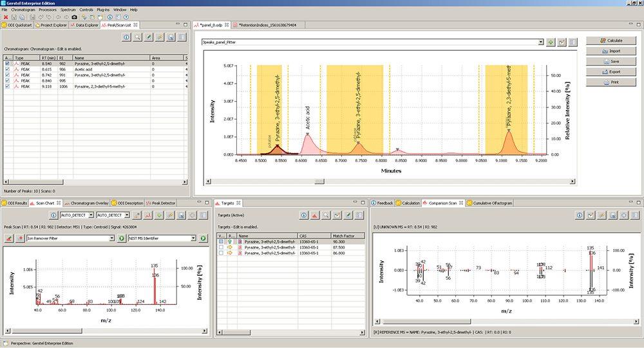Click the camera screenshot icon in the main toolbar
The height and width of the screenshot is (348, 644).
74,17
